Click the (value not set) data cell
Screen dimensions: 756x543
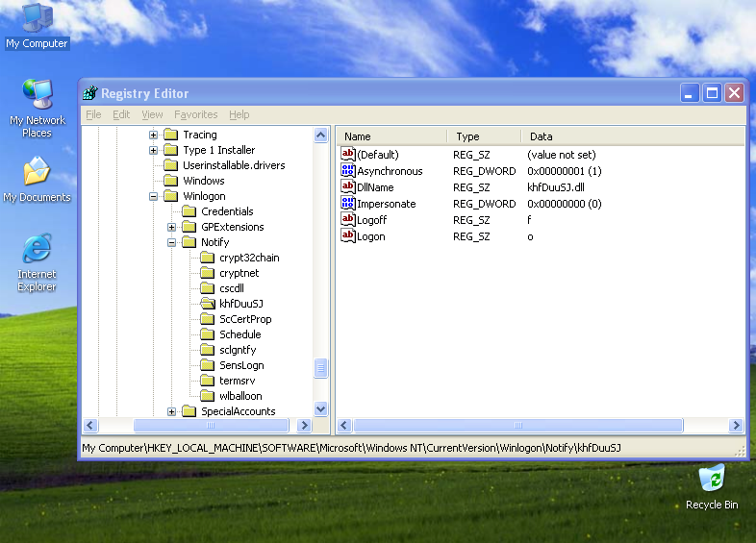(x=561, y=155)
